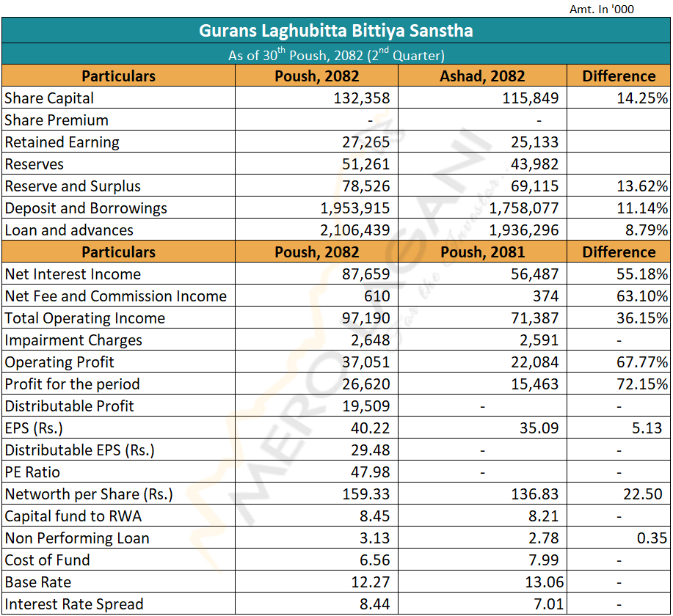This screenshot has width=673, height=616.
Task: Click the Operating Profit difference 67.77%
Action: [x=642, y=362]
